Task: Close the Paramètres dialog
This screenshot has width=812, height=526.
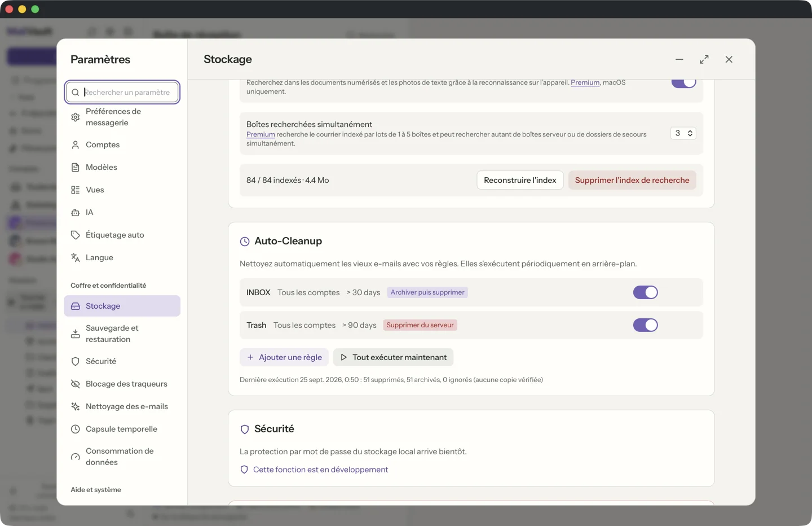Action: pyautogui.click(x=729, y=59)
